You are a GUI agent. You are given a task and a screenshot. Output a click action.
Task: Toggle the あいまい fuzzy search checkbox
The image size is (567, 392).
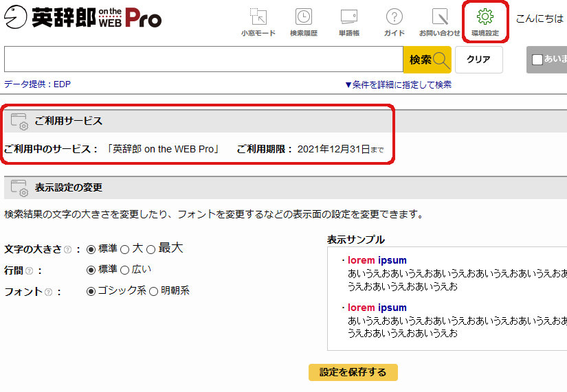click(537, 60)
